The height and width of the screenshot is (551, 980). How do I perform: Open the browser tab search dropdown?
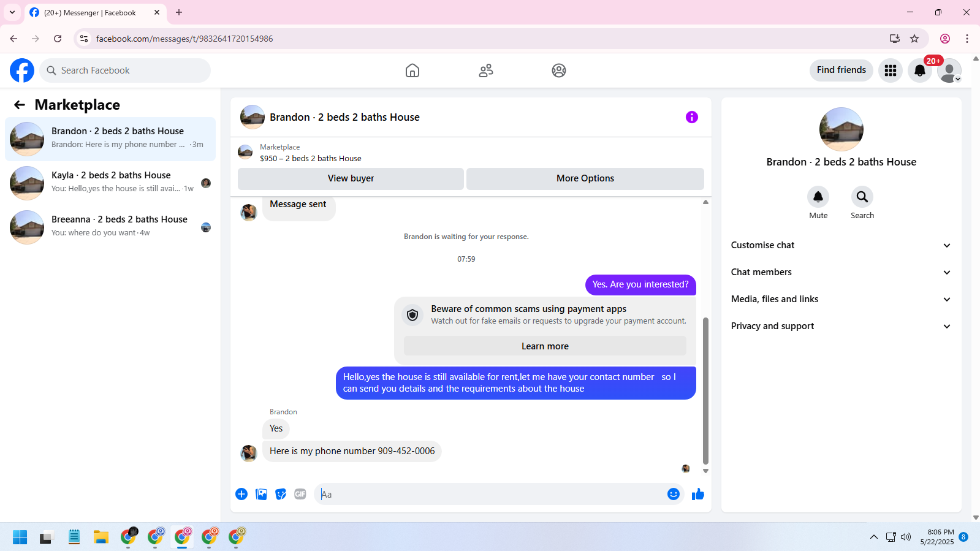[x=12, y=12]
